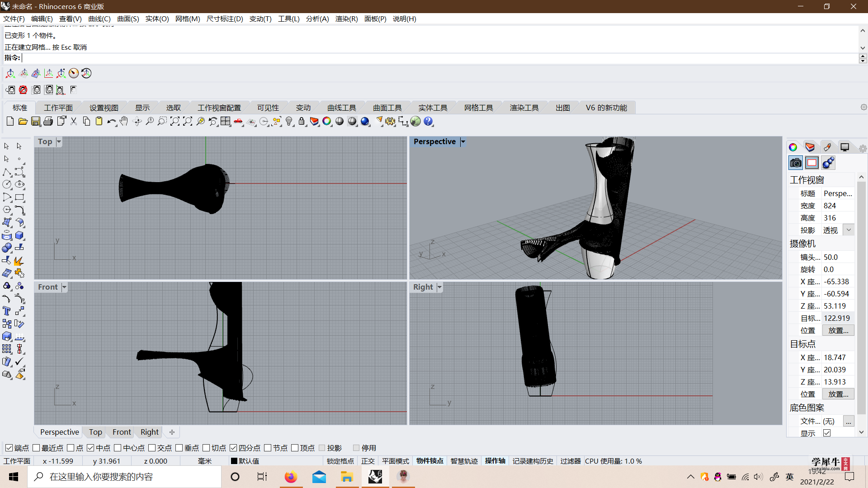The width and height of the screenshot is (868, 488).
Task: Toggle the 显示 checkbox under 底色图案
Action: coord(827,433)
